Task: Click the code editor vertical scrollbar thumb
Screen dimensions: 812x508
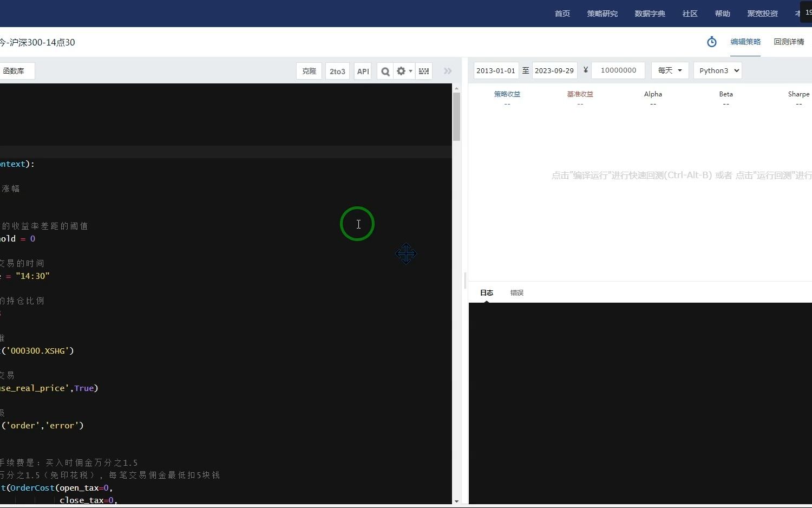Action: click(456, 116)
